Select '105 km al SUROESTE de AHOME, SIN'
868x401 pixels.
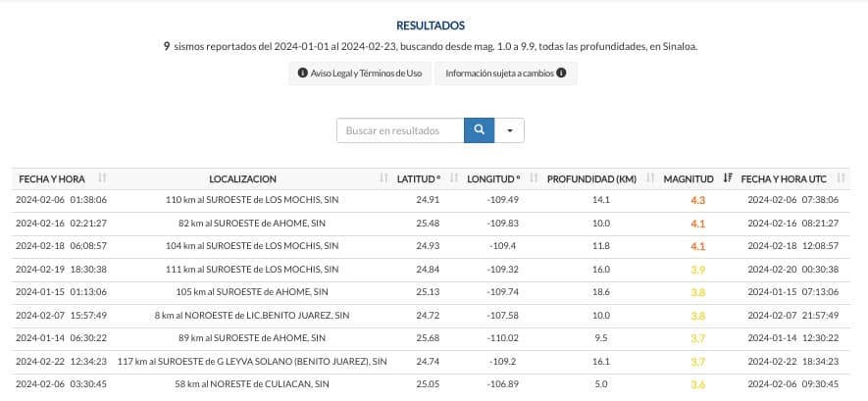[252, 291]
